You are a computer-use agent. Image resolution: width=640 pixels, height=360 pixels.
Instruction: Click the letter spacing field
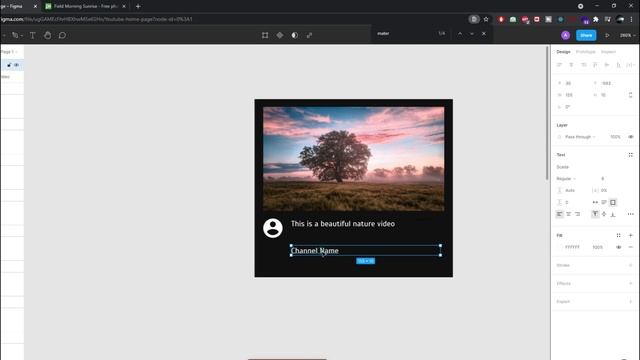[x=603, y=191]
